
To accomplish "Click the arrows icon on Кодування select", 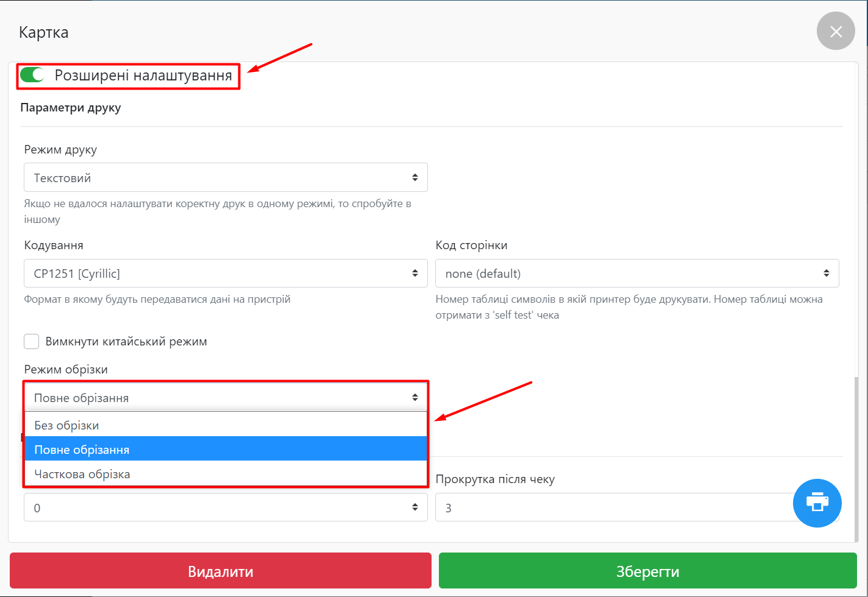I will pyautogui.click(x=414, y=274).
